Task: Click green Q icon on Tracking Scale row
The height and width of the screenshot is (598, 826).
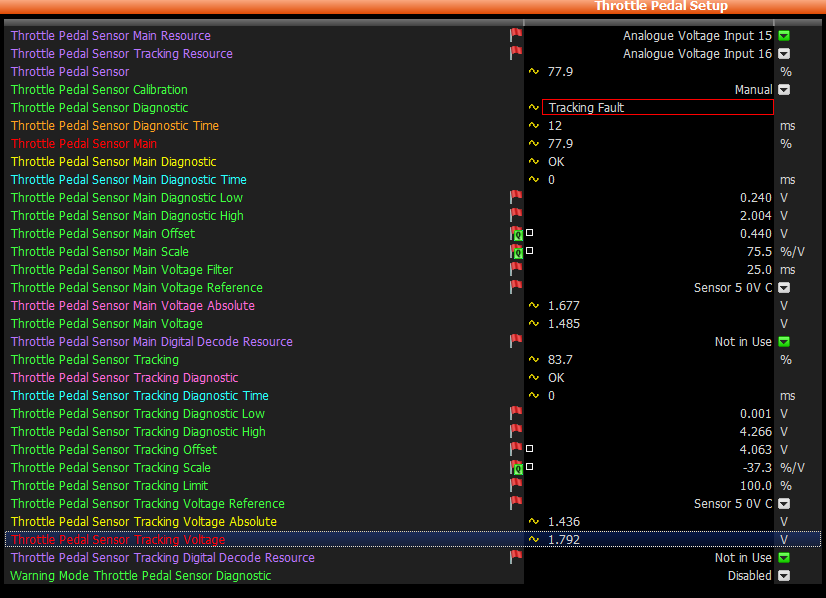Action: click(517, 468)
